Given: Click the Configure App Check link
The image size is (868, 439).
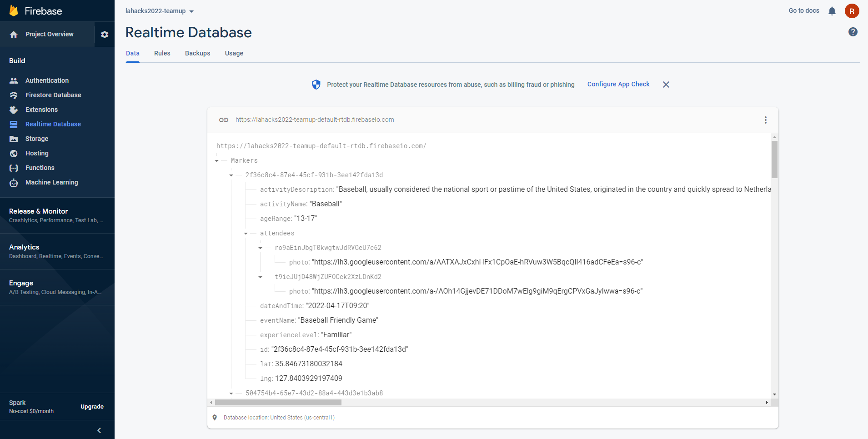Looking at the screenshot, I should (x=618, y=84).
